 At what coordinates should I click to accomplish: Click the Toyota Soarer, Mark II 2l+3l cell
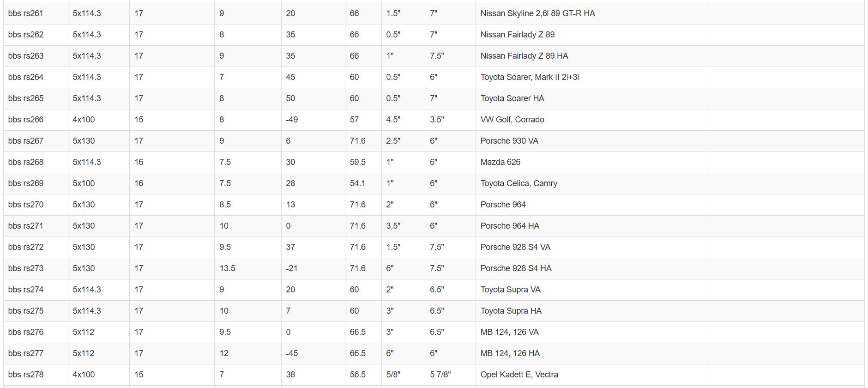pyautogui.click(x=591, y=77)
